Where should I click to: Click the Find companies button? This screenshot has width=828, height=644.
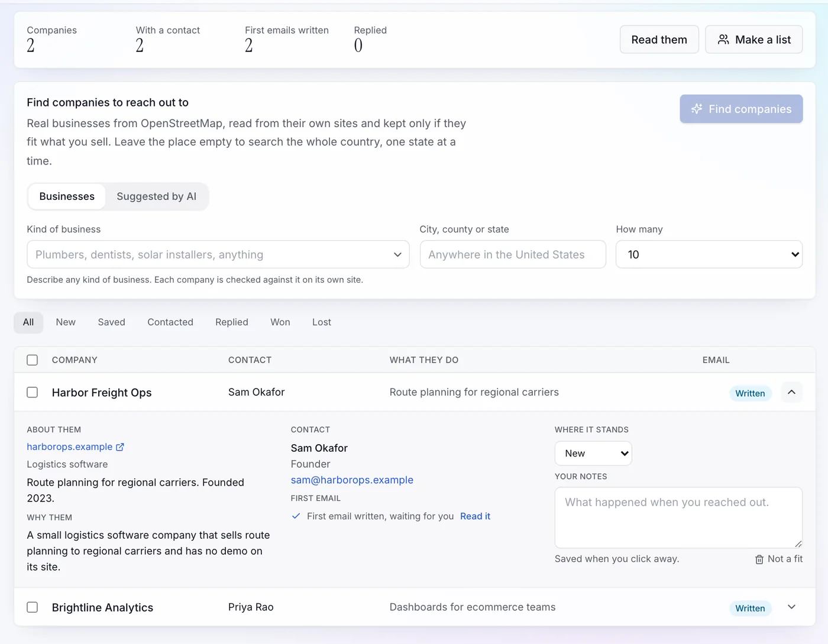[x=741, y=109]
